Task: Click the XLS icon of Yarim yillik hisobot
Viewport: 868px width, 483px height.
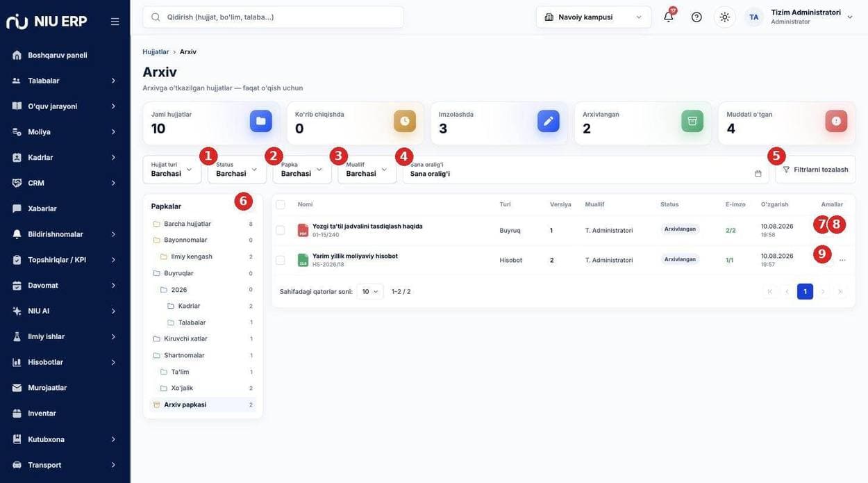Action: [303, 260]
